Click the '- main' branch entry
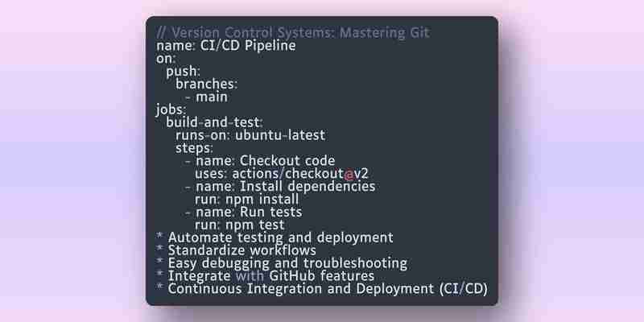 pos(207,97)
